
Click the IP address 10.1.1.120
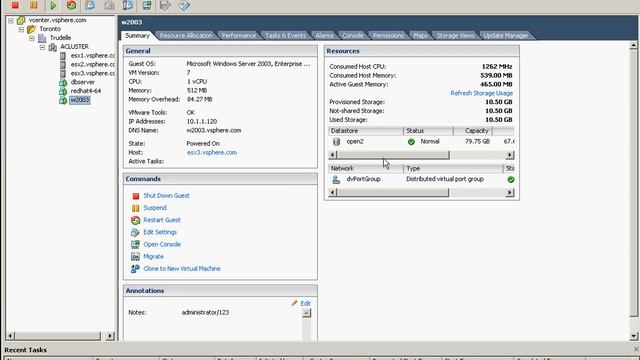click(x=202, y=122)
